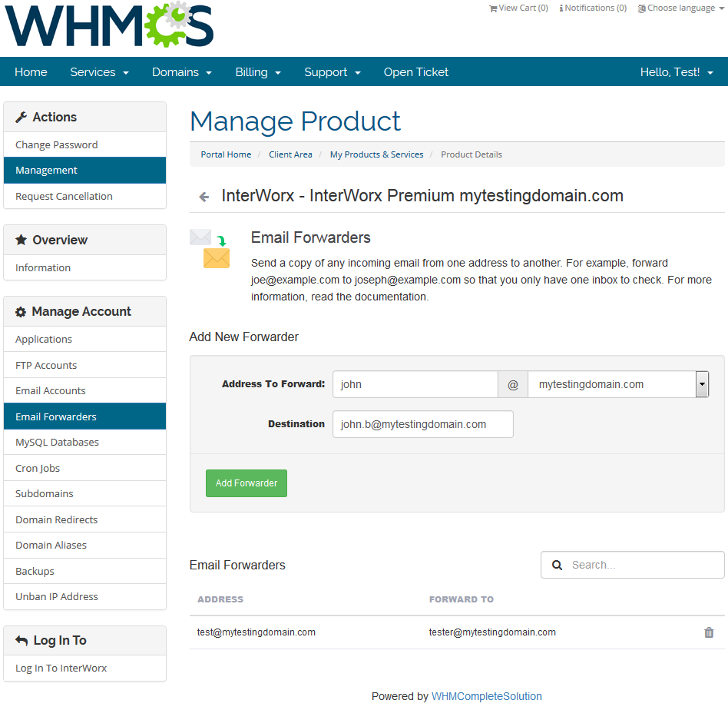
Task: Select Email Forwarders in sidebar
Action: 84,416
